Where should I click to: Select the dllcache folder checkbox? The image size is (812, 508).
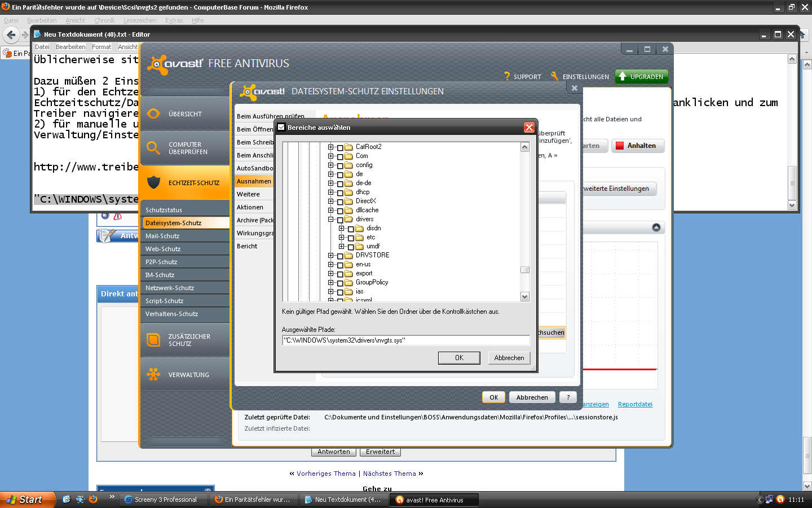tap(340, 211)
